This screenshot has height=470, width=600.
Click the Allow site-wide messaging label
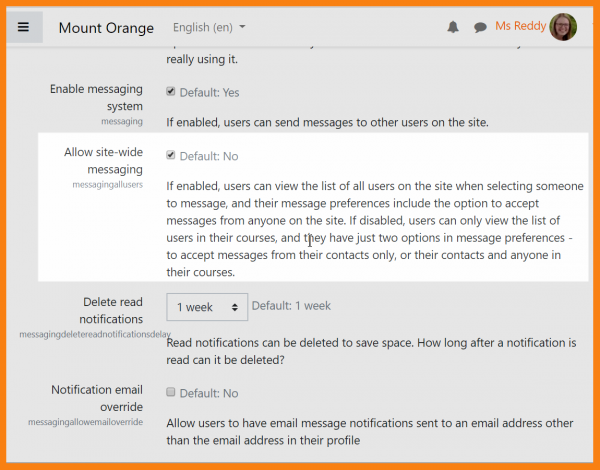103,161
